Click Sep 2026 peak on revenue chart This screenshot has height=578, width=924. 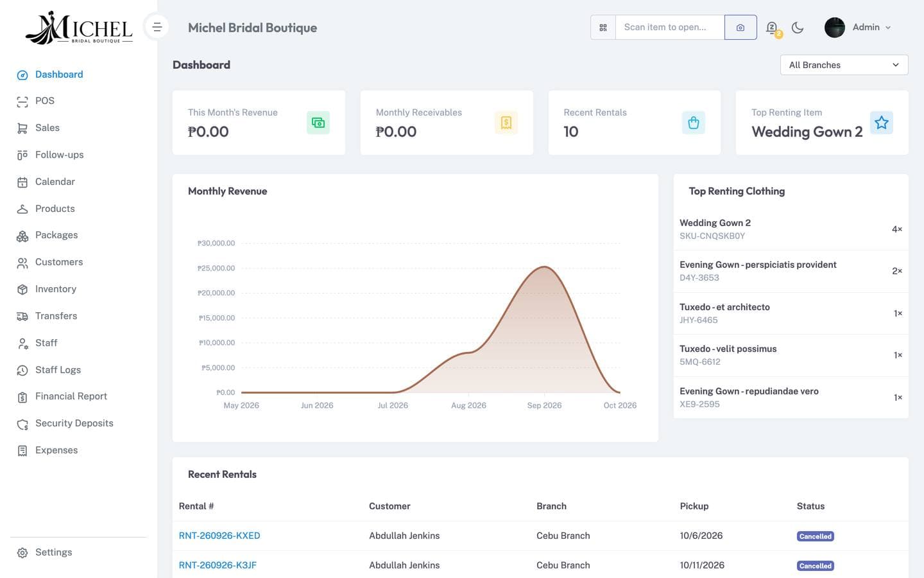[x=544, y=267]
